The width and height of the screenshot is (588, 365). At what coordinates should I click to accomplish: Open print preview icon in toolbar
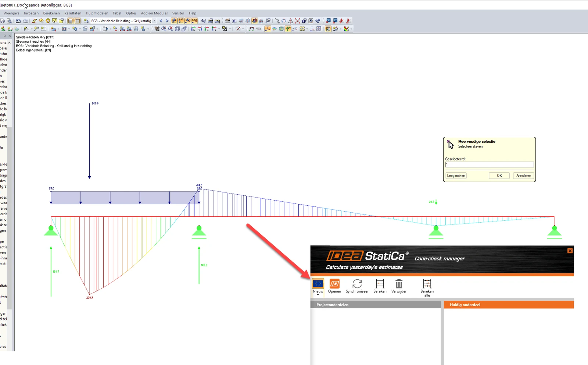click(x=9, y=21)
